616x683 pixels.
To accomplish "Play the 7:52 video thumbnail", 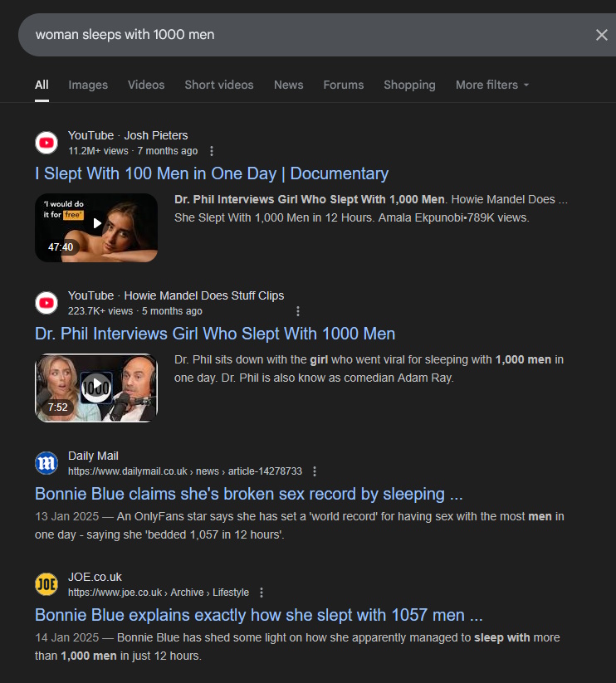I will (x=96, y=388).
